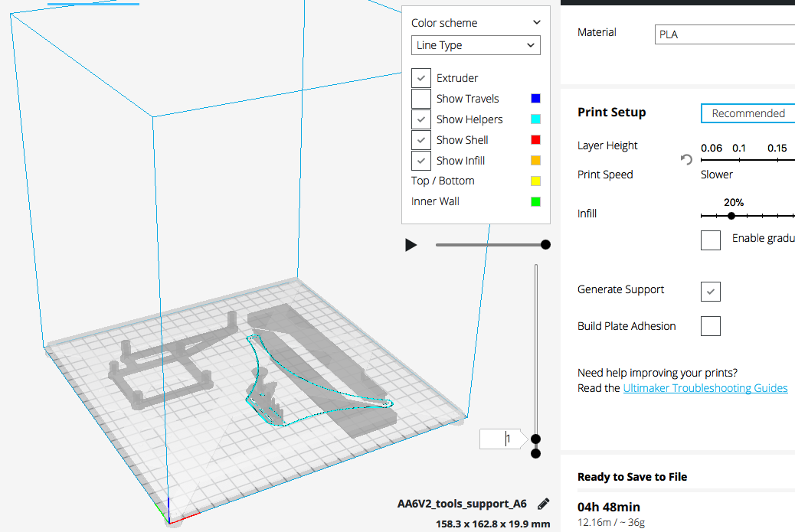This screenshot has width=795, height=532.
Task: Click the horizontal path slider handle
Action: pyautogui.click(x=545, y=245)
